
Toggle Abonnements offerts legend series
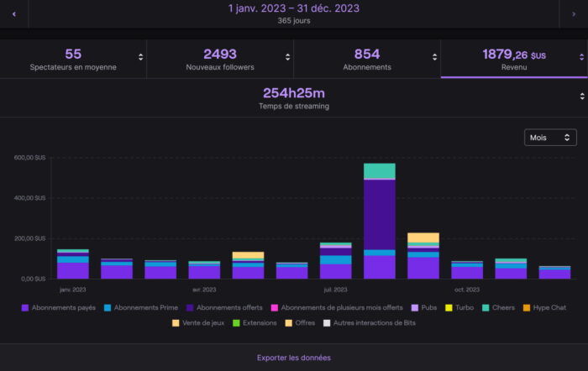[230, 307]
